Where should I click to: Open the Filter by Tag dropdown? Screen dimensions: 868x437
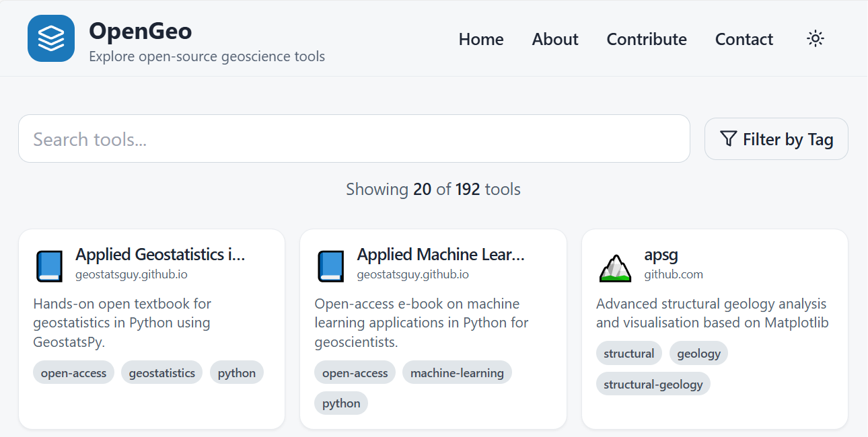(776, 138)
